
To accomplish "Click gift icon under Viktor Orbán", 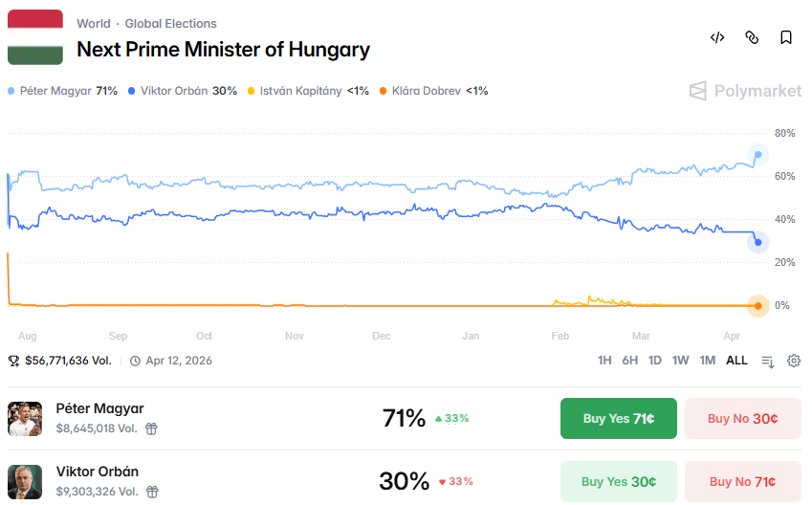I will [x=151, y=492].
